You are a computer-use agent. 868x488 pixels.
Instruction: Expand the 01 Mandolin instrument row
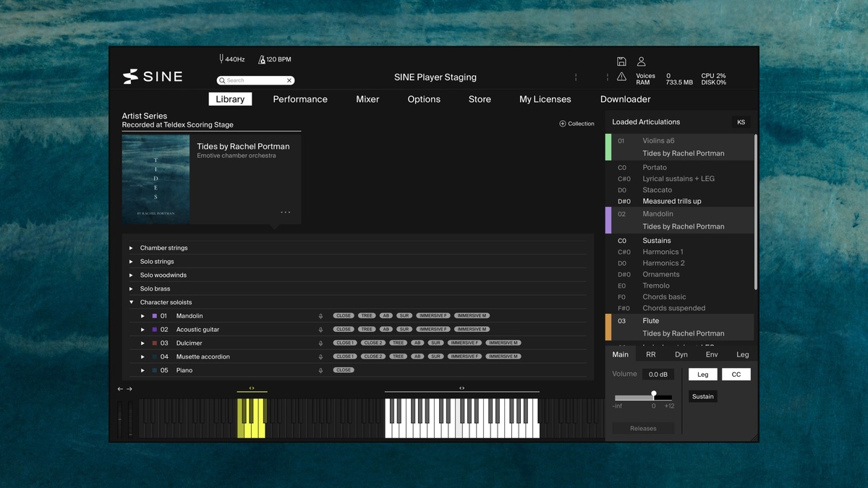(x=142, y=316)
